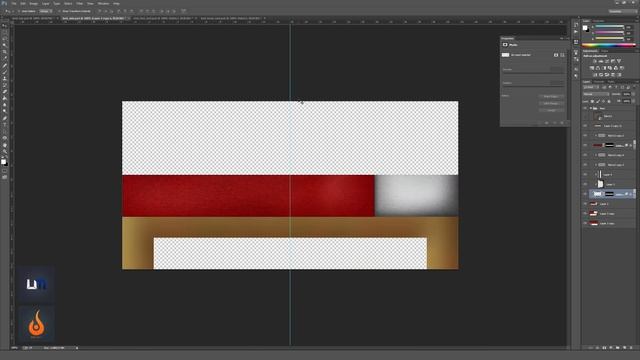Add a Hue/Saturation adjustment
The height and width of the screenshot is (360, 640).
[x=591, y=68]
